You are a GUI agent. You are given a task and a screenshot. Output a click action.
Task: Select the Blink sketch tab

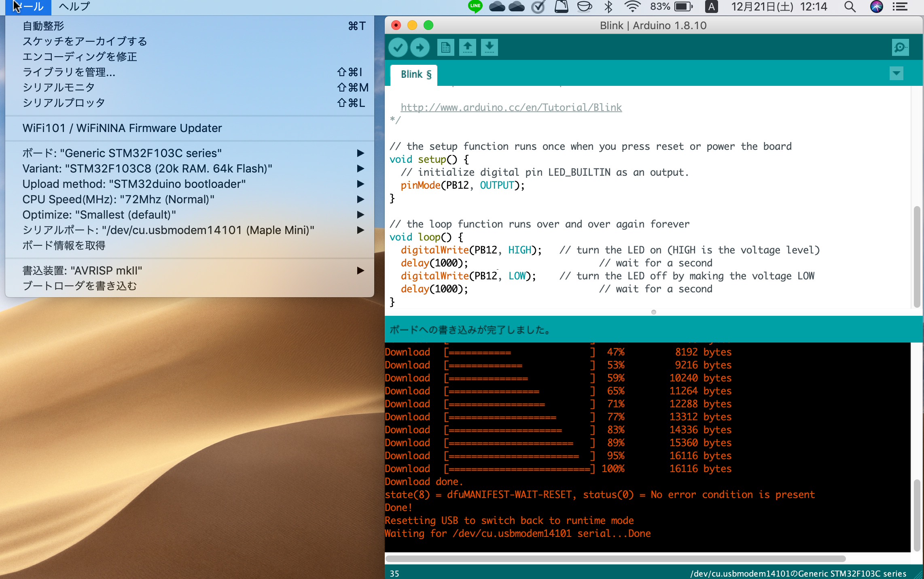[x=414, y=75]
